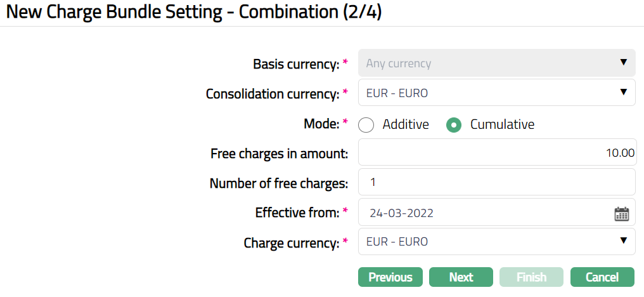Select the Cumulative mode radio button
644x297 pixels.
coord(453,125)
